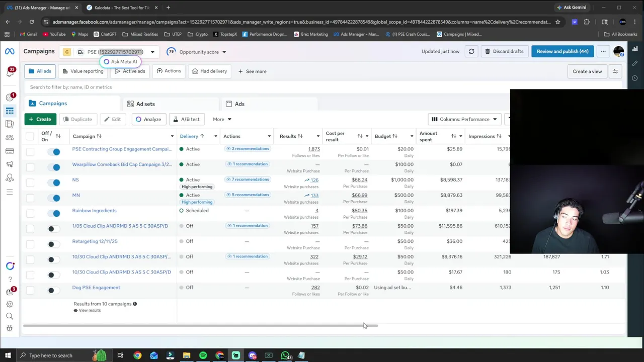
Task: Open the history clock icon in right rail
Action: 635,78
